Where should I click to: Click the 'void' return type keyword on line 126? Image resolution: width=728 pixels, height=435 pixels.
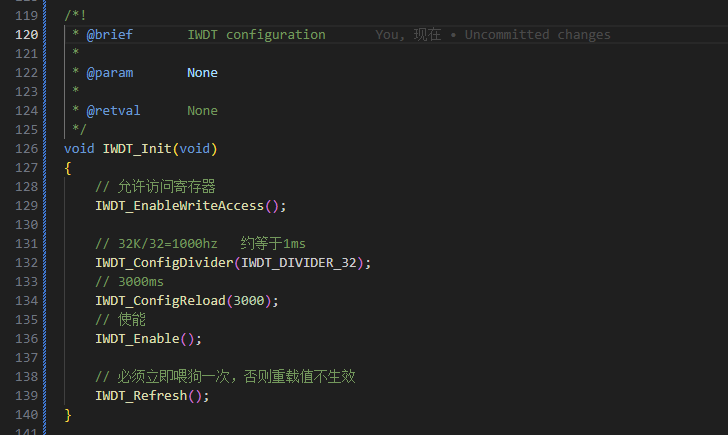[x=79, y=148]
